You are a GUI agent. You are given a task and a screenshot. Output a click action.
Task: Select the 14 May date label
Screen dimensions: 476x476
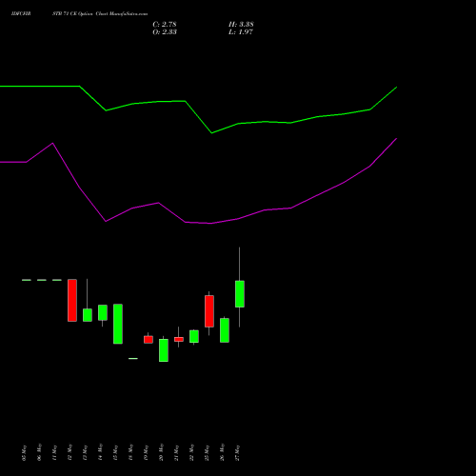[100, 452]
